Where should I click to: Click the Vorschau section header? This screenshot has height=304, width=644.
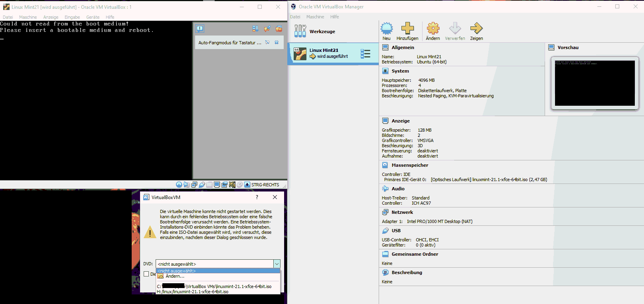[568, 47]
